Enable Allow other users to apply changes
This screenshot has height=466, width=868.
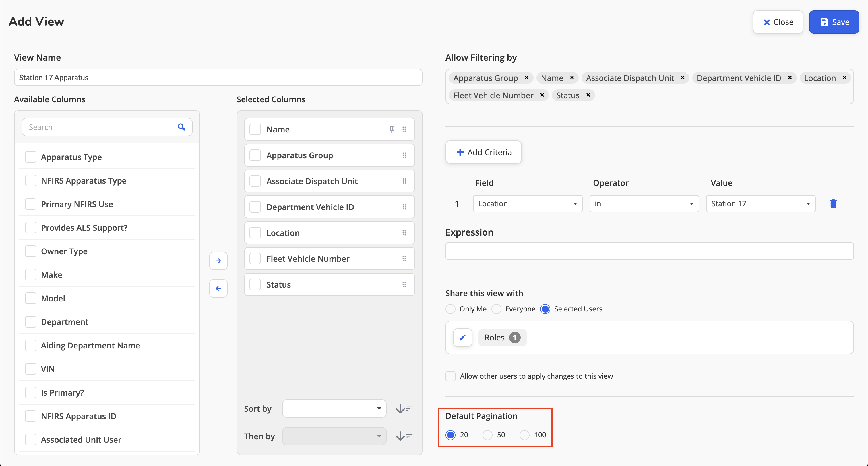click(450, 376)
